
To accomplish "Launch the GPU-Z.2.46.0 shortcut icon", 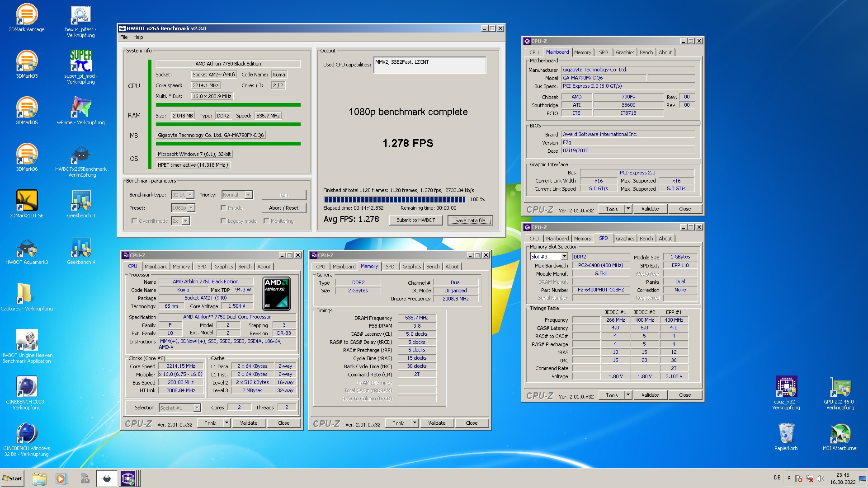I will pos(840,393).
